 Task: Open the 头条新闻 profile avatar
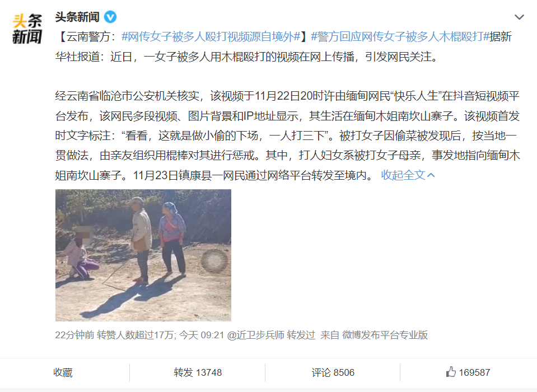[x=27, y=29]
